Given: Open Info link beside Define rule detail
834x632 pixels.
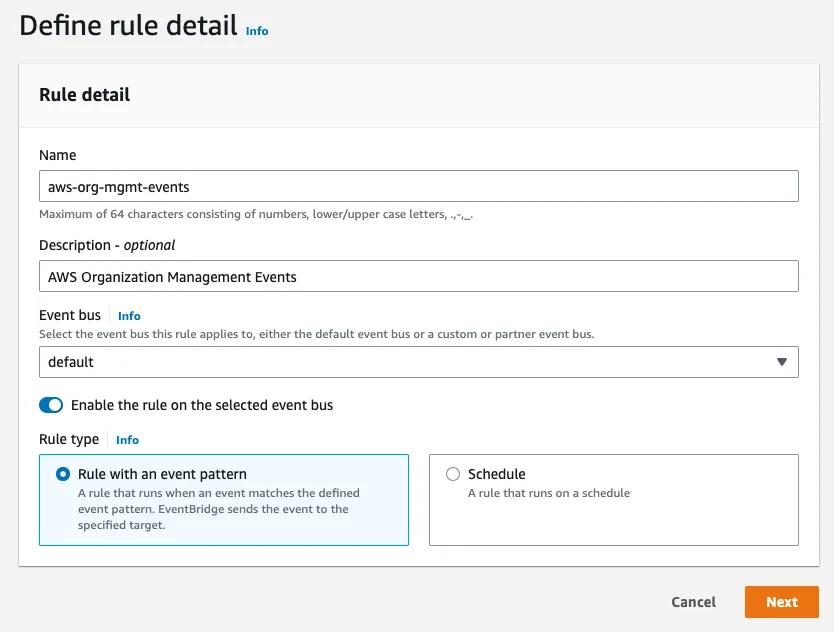Looking at the screenshot, I should pos(257,31).
